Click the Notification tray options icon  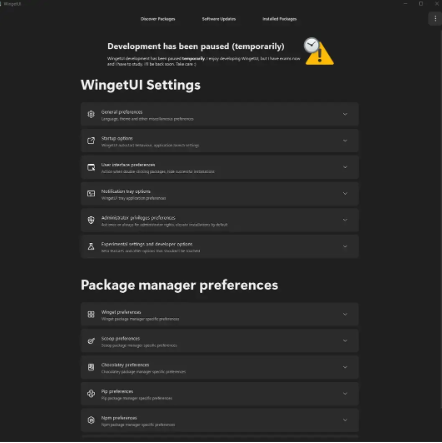coord(91,194)
